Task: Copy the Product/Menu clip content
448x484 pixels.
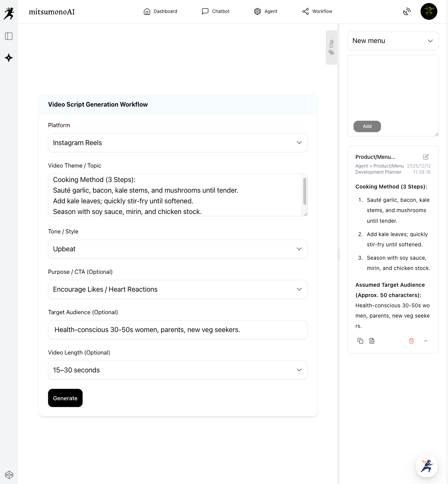Action: pos(360,341)
